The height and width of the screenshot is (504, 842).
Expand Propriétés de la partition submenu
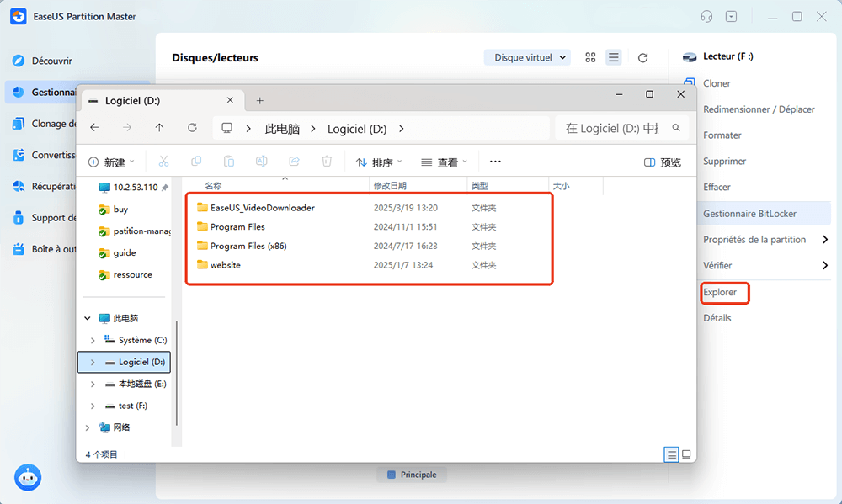click(825, 240)
